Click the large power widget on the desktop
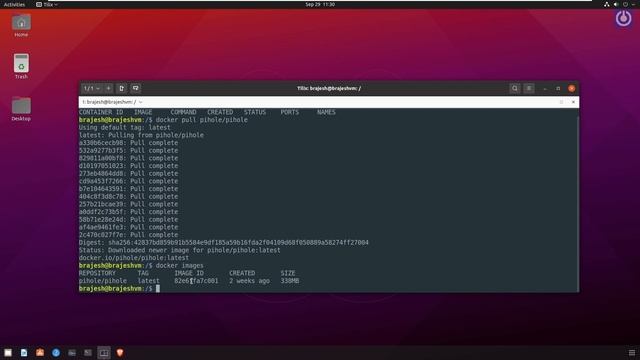The width and height of the screenshot is (640, 360). [x=623, y=18]
